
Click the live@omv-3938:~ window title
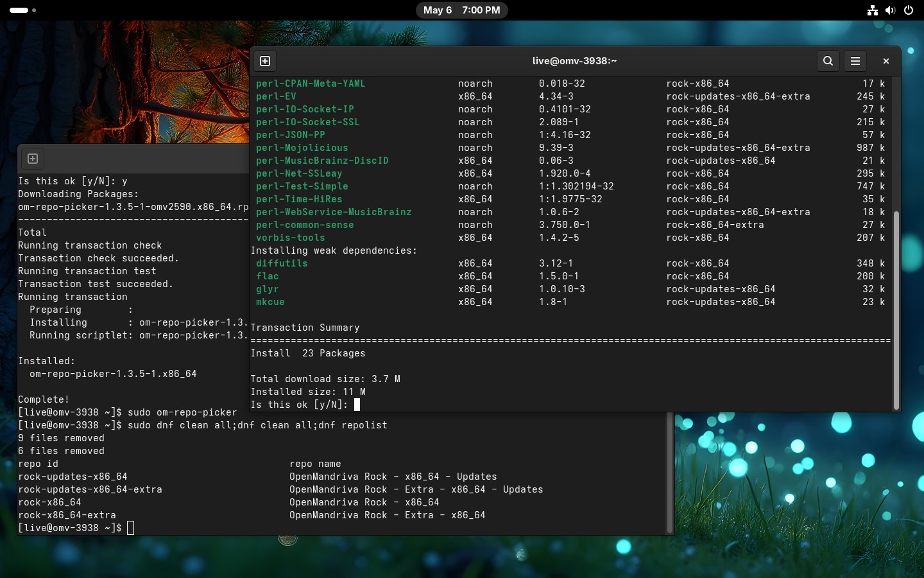(x=574, y=61)
